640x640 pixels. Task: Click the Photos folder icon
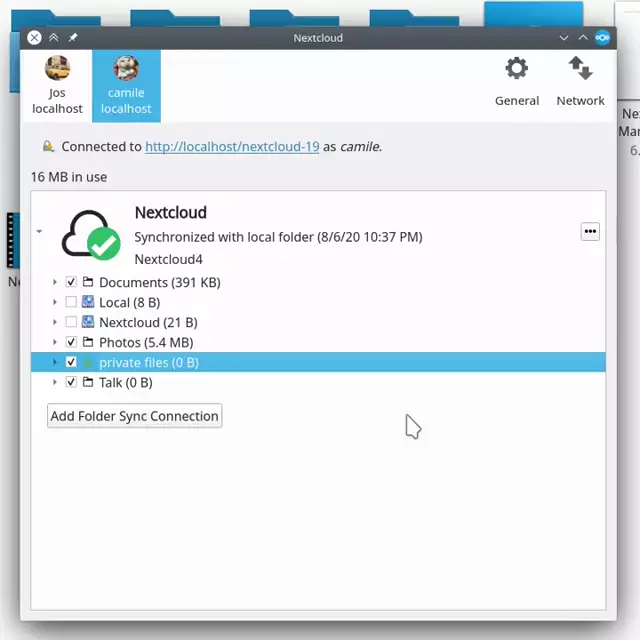pyautogui.click(x=88, y=342)
